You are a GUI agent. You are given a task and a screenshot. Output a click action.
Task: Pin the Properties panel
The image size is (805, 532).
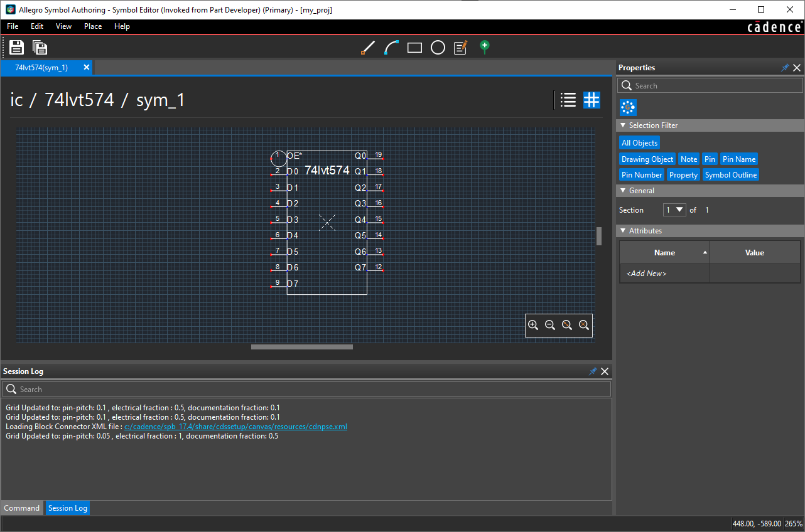[785, 68]
